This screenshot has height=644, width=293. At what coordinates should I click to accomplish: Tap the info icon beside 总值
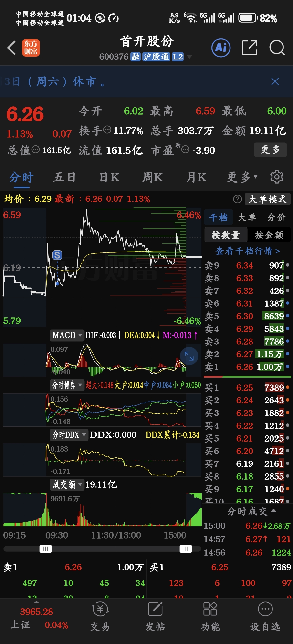[36, 150]
